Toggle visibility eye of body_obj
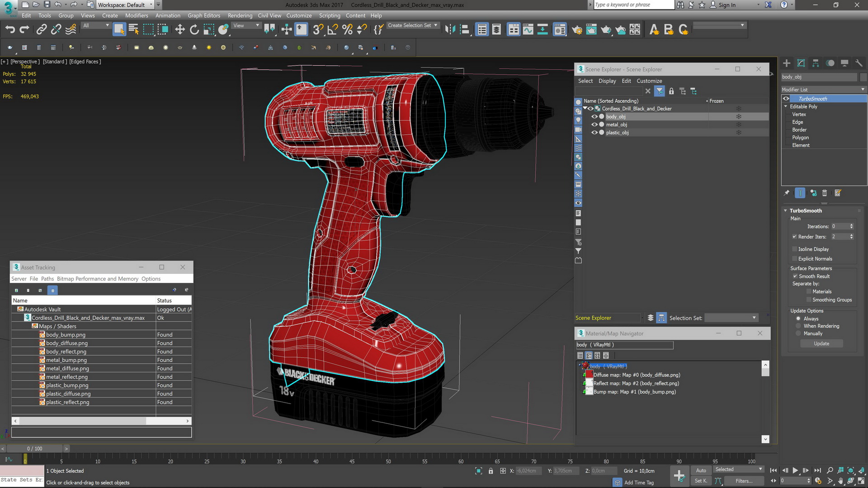 click(x=594, y=117)
